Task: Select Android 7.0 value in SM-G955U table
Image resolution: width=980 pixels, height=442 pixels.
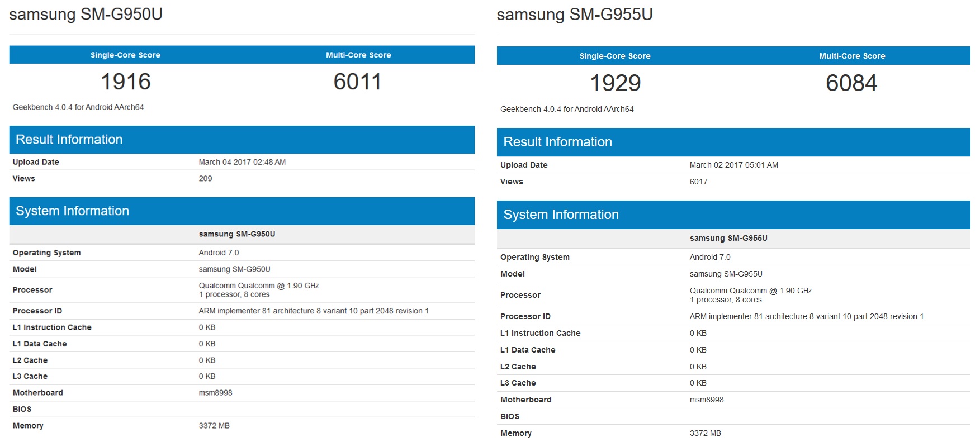Action: (710, 257)
